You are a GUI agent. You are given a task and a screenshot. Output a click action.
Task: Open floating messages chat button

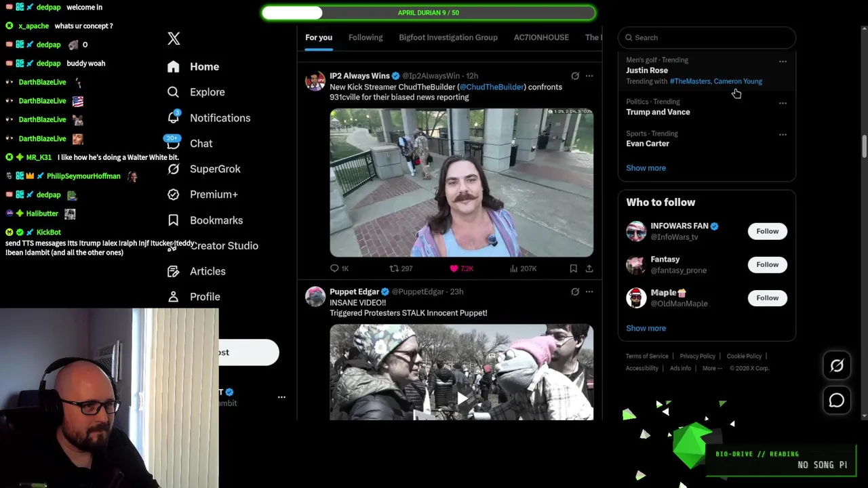[837, 401]
